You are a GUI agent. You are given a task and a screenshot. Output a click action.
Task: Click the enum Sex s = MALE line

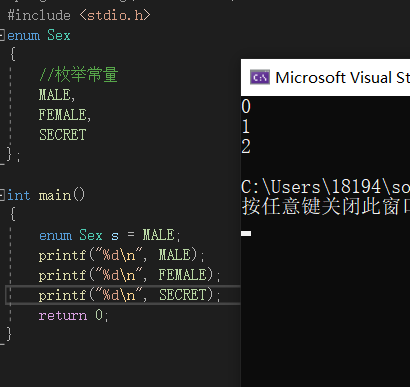click(x=110, y=235)
